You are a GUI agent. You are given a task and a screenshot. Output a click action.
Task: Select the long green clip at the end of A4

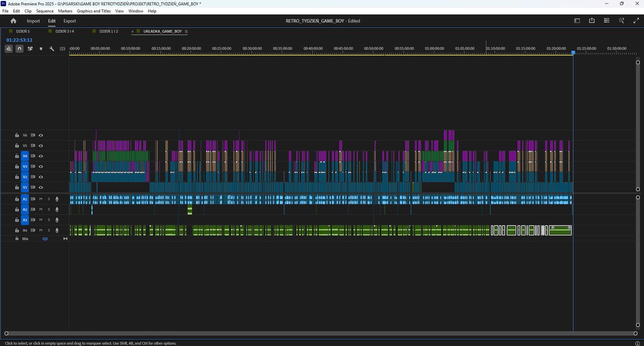click(560, 230)
